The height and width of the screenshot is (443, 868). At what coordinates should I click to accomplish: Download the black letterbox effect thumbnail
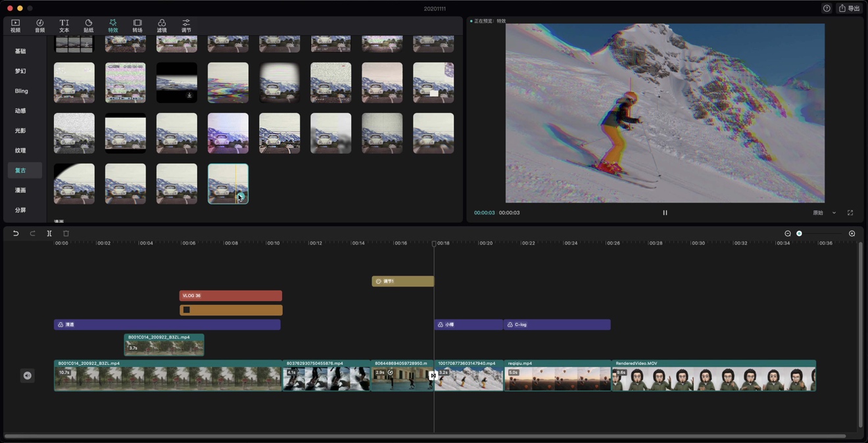pos(189,95)
